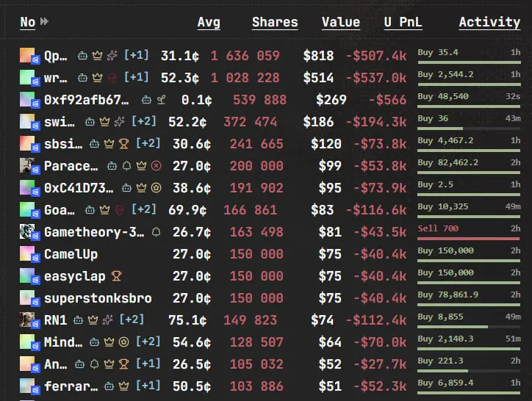Image resolution: width=532 pixels, height=401 pixels.
Task: Expand the [+2] extra badges for sbsi…
Action: pyautogui.click(x=148, y=143)
